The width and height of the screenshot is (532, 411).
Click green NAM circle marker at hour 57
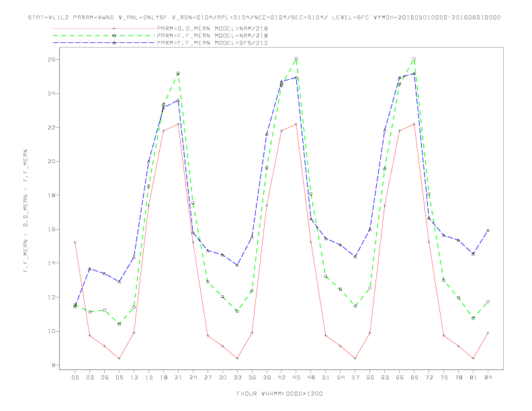tap(355, 306)
